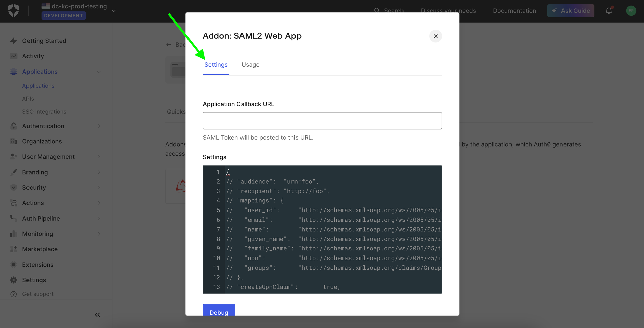This screenshot has height=328, width=644.
Task: Collapse the sidebar with double chevron
Action: point(97,315)
